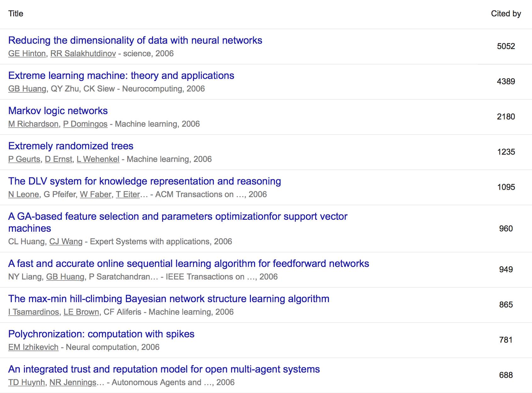Open the 'Markov logic networks' article
Viewport: 532px width, 393px height.
point(58,111)
